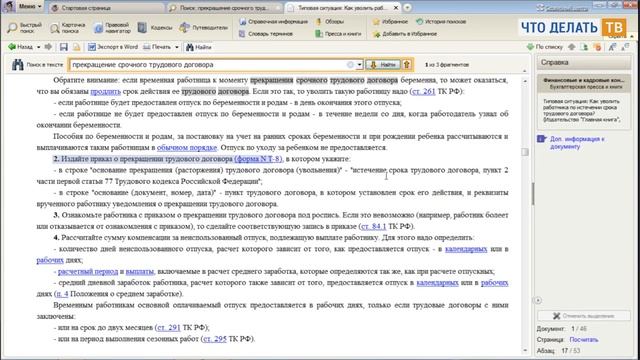The width and height of the screenshot is (640, 360).
Task: Open Пресса и книги
Action: click(338, 34)
